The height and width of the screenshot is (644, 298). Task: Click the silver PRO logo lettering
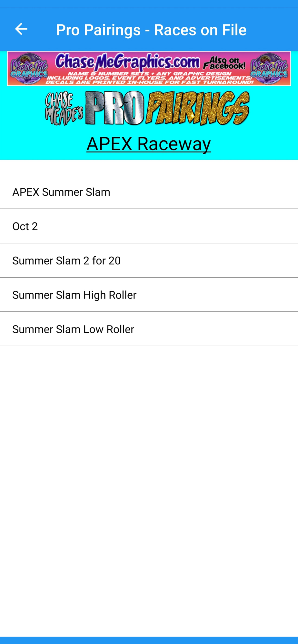(115, 108)
